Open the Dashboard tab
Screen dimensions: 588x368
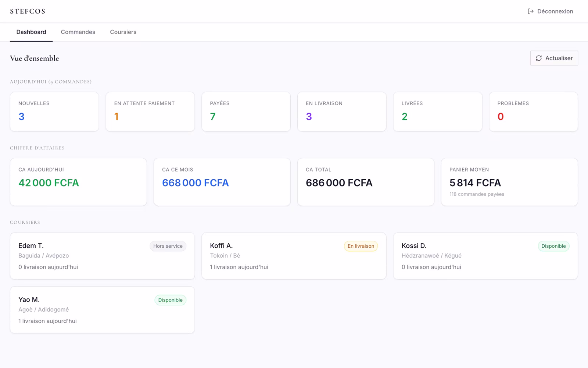click(31, 32)
